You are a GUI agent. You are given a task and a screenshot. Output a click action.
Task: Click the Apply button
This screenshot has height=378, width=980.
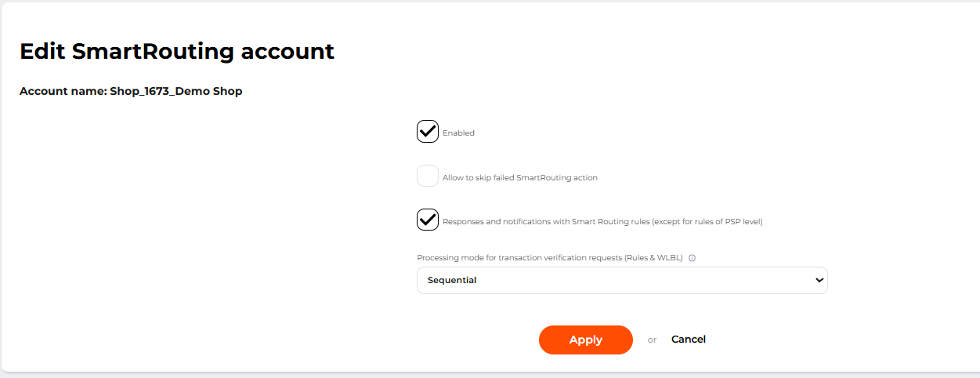coord(585,340)
